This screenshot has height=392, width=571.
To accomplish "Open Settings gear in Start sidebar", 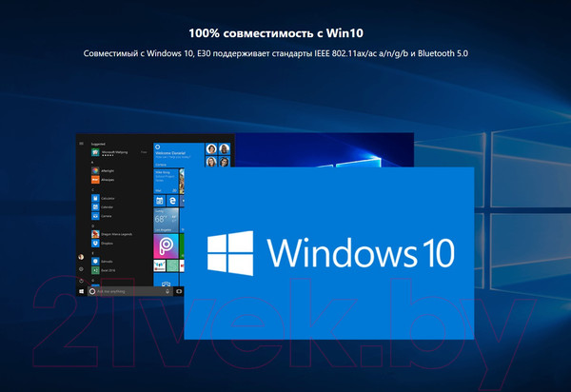I will (81, 269).
